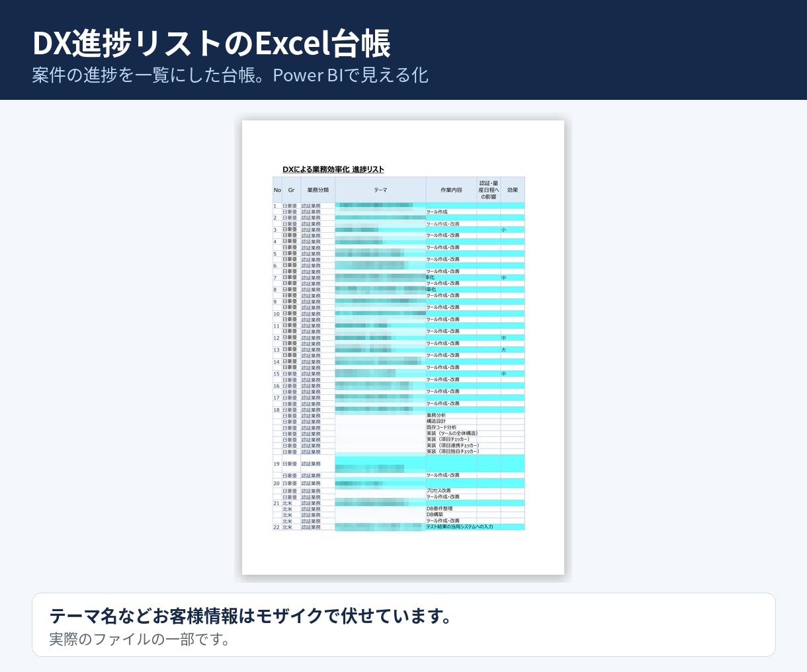Screen dimensions: 807x672
Task: Select the No column header
Action: tap(277, 190)
